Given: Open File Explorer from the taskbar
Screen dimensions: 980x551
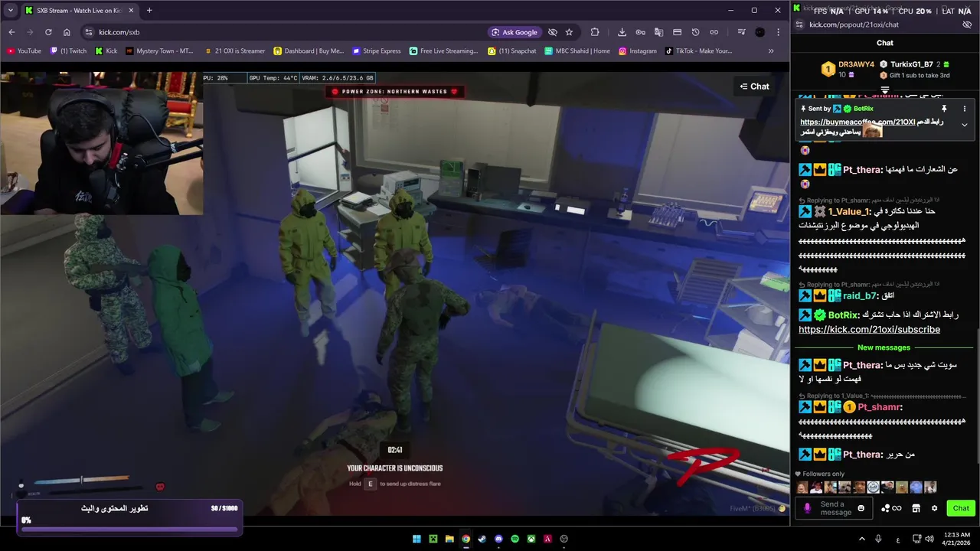Looking at the screenshot, I should click(x=449, y=539).
